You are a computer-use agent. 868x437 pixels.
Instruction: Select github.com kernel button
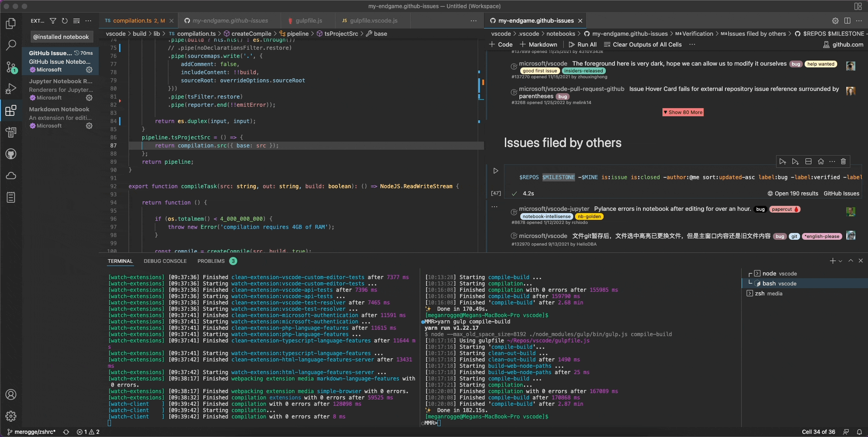[843, 44]
